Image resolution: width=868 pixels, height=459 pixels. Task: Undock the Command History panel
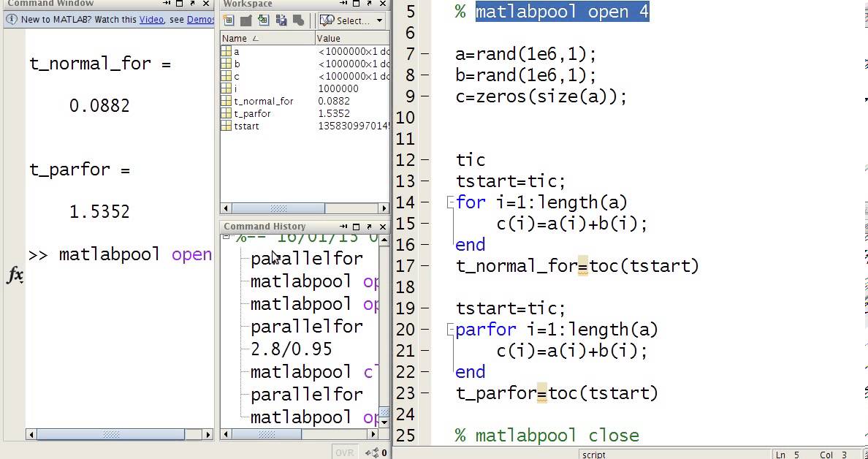[369, 227]
